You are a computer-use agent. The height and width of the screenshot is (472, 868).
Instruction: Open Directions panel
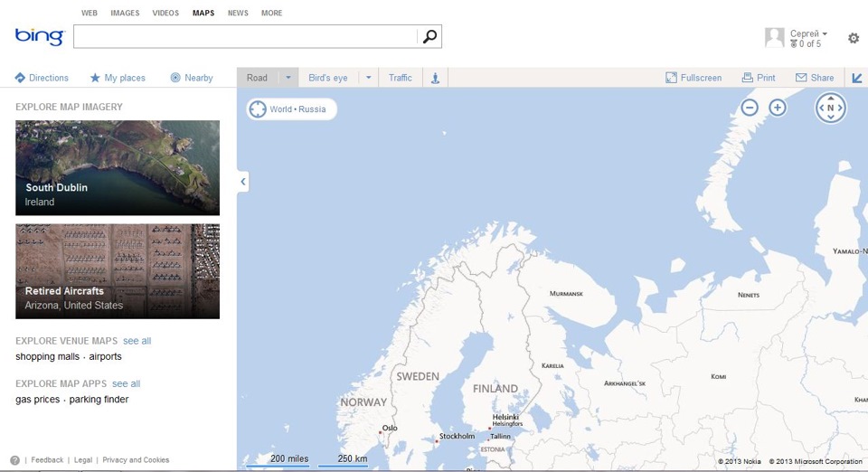pyautogui.click(x=42, y=78)
